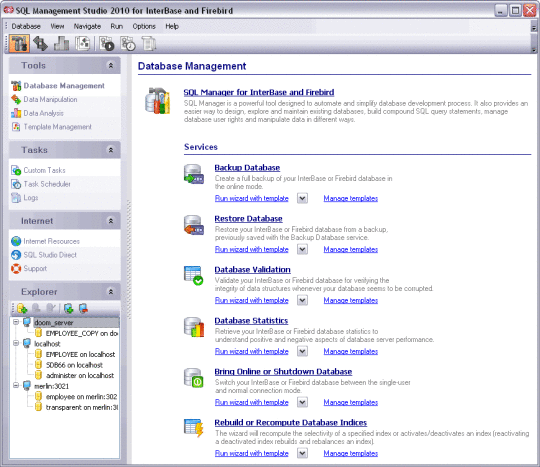Screen dimensions: 540x467
Task: Open SQL Manager for InterBase and Firebird link
Action: pyautogui.click(x=259, y=92)
